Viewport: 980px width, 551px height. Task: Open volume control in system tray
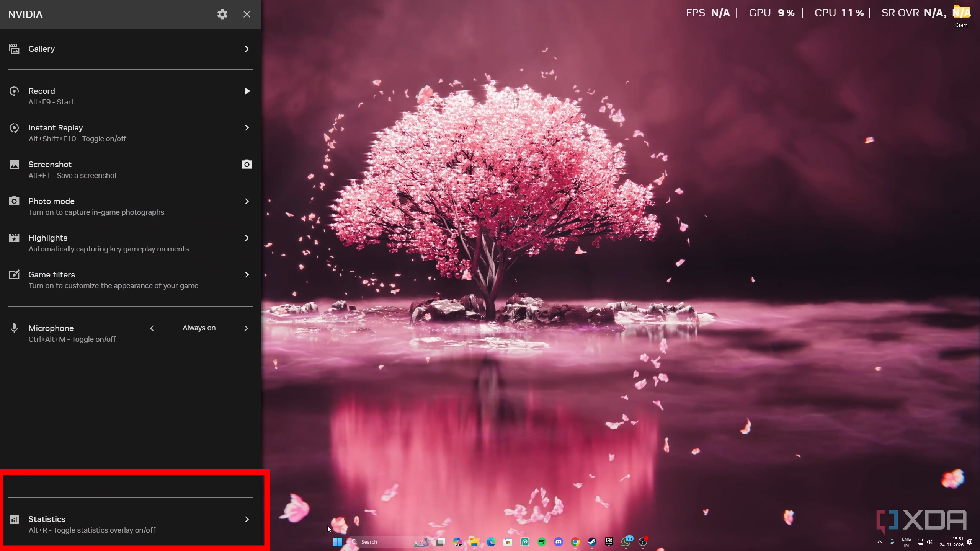[x=930, y=542]
